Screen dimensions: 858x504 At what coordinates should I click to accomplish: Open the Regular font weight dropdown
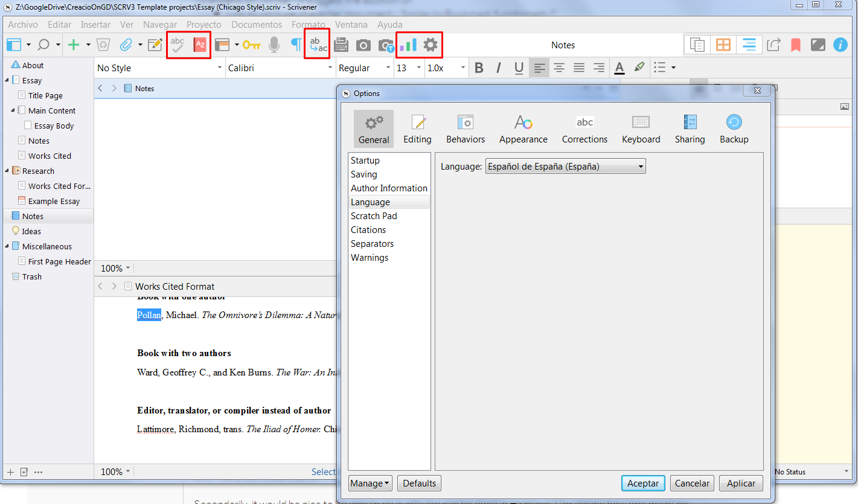pos(365,68)
